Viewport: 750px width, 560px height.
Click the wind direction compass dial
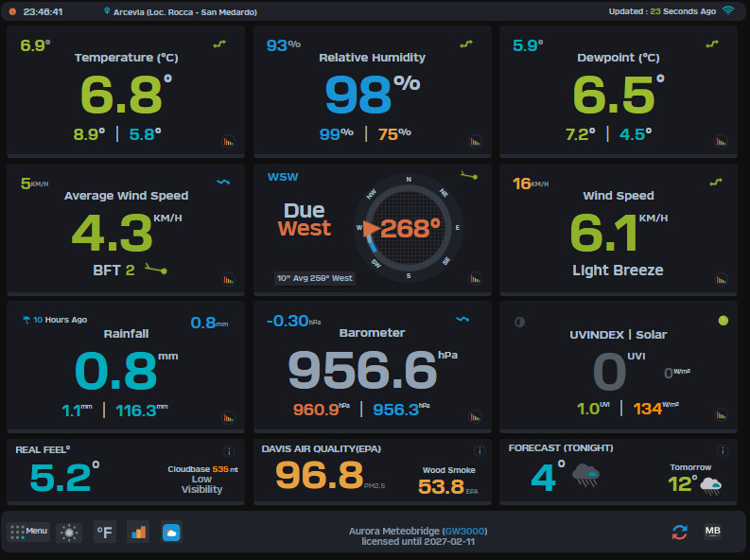tap(409, 227)
